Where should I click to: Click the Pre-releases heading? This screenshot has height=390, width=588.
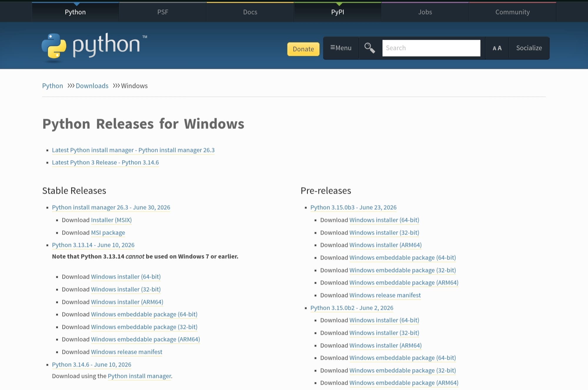click(x=326, y=191)
